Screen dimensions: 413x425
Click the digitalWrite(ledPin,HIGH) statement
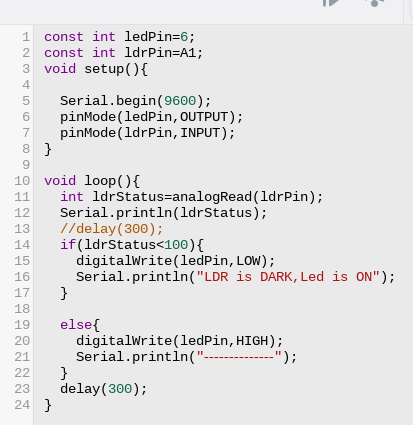pyautogui.click(x=179, y=341)
